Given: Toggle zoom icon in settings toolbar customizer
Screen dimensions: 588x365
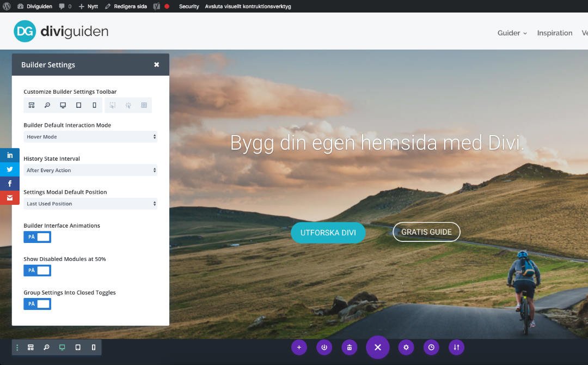Looking at the screenshot, I should (x=47, y=105).
